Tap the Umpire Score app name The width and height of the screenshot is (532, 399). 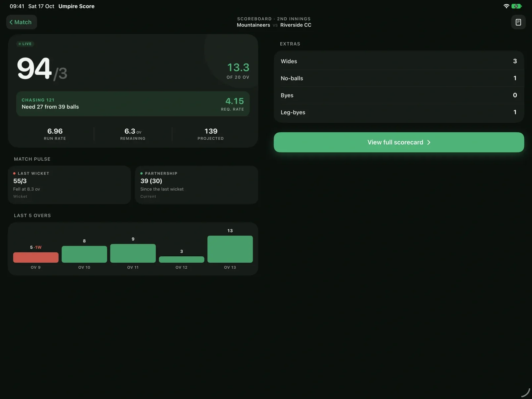tap(76, 6)
